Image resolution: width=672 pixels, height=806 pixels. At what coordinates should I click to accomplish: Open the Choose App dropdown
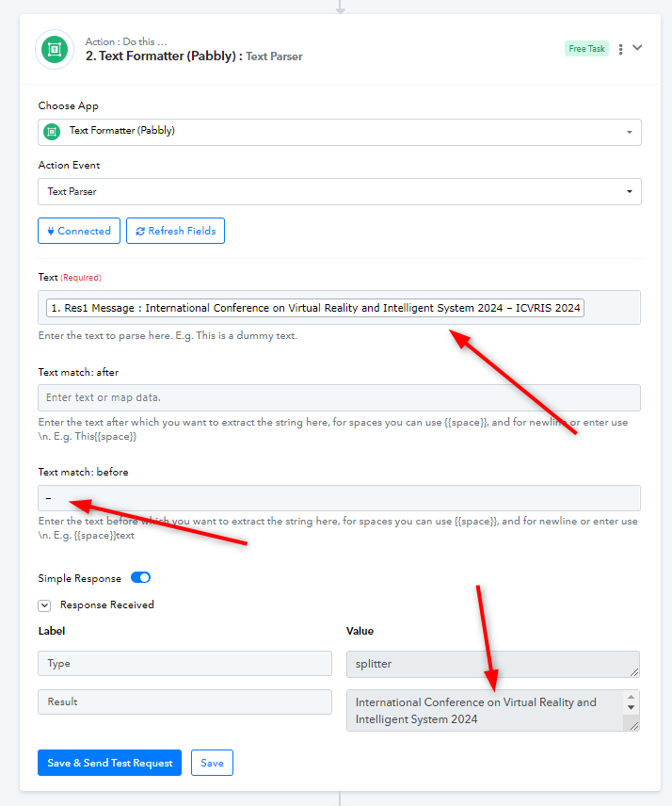click(340, 132)
